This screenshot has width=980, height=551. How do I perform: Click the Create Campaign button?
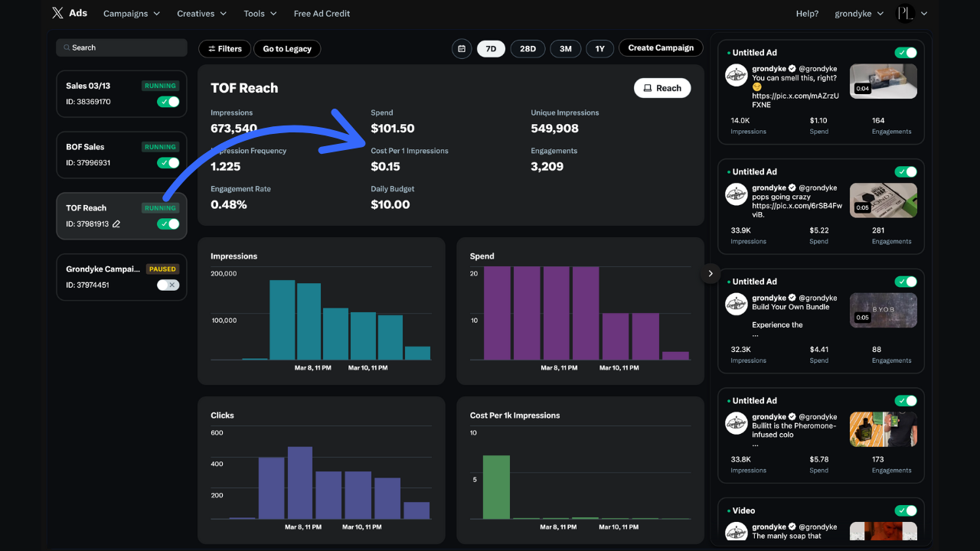click(x=661, y=47)
